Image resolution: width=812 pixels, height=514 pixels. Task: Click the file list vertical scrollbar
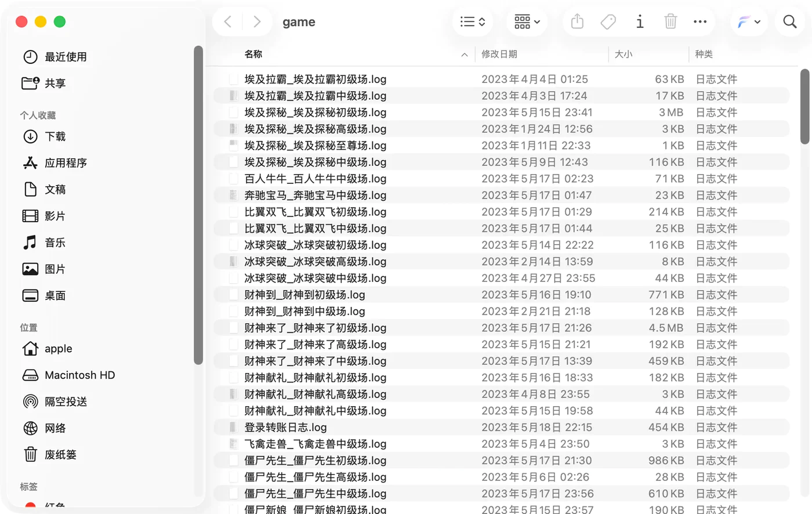804,107
